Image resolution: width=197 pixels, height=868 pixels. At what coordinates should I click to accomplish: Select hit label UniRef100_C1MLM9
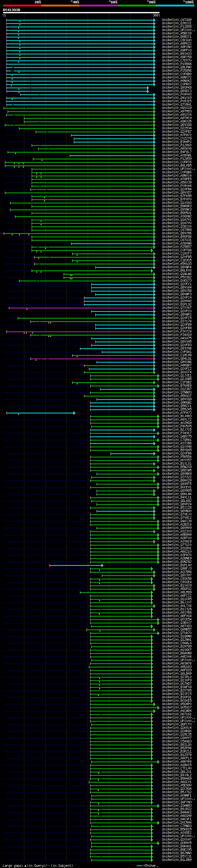(x=177, y=356)
